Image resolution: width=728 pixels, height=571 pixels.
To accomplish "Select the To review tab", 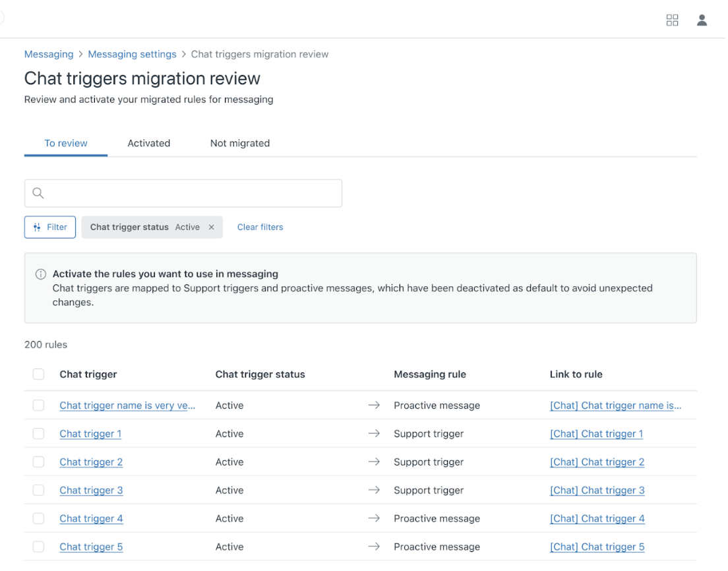I will [x=66, y=143].
